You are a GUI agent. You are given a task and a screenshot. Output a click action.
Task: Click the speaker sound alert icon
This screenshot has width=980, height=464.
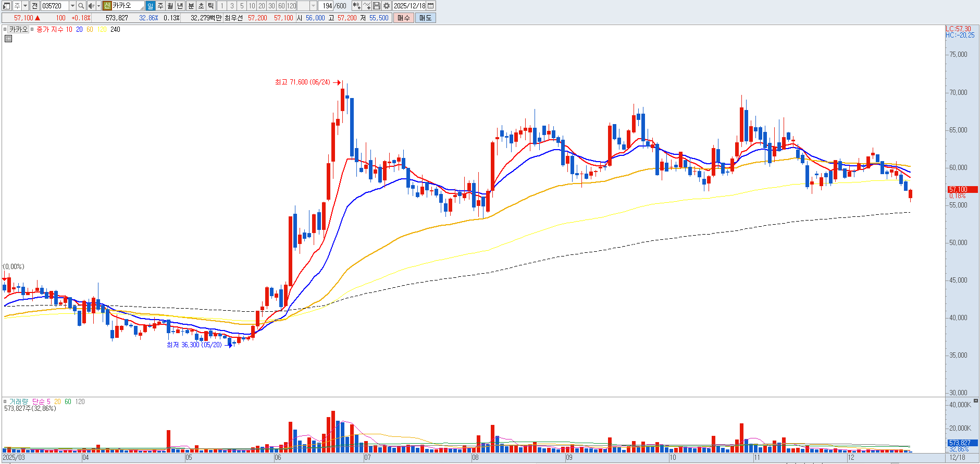coord(91,6)
